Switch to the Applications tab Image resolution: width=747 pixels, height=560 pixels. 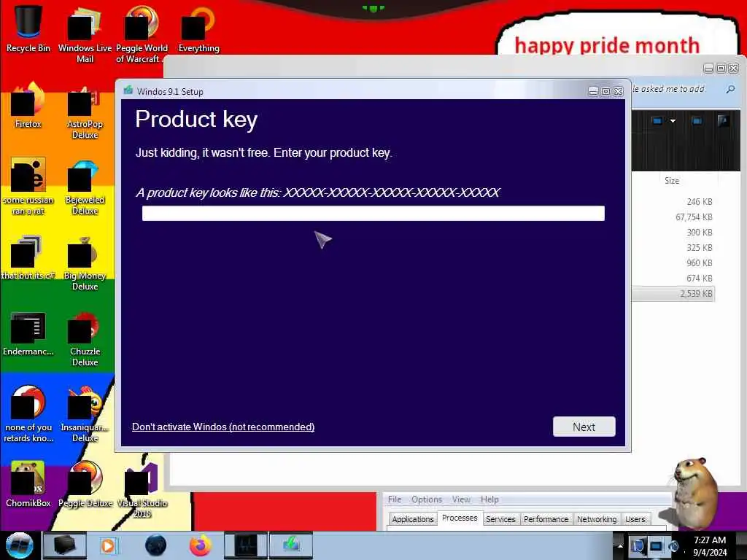(413, 519)
